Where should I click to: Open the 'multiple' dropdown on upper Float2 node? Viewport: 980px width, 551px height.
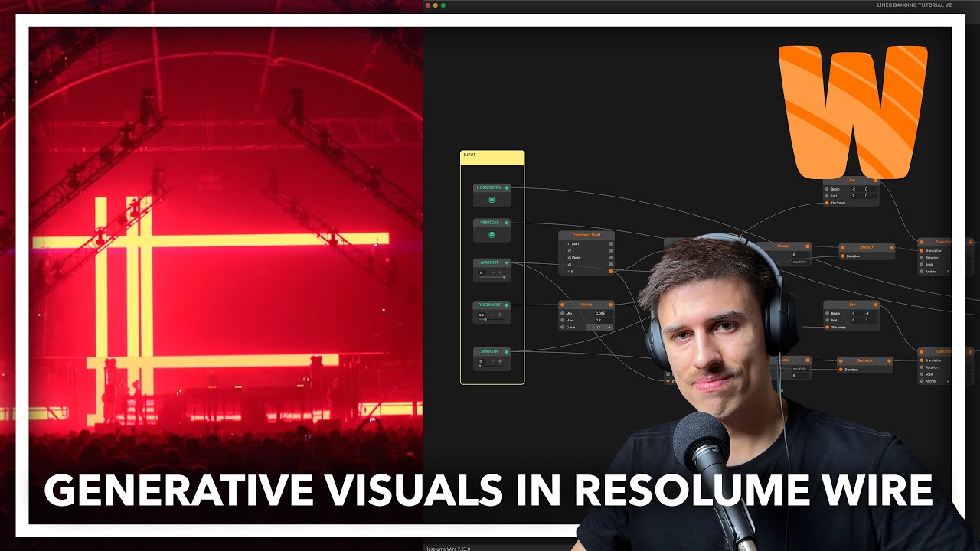click(x=799, y=262)
